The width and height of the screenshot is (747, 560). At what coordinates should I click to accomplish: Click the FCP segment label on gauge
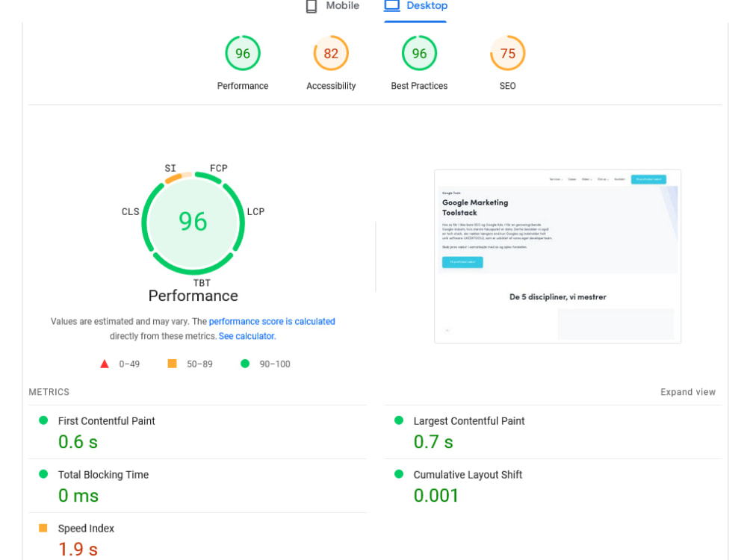(219, 168)
